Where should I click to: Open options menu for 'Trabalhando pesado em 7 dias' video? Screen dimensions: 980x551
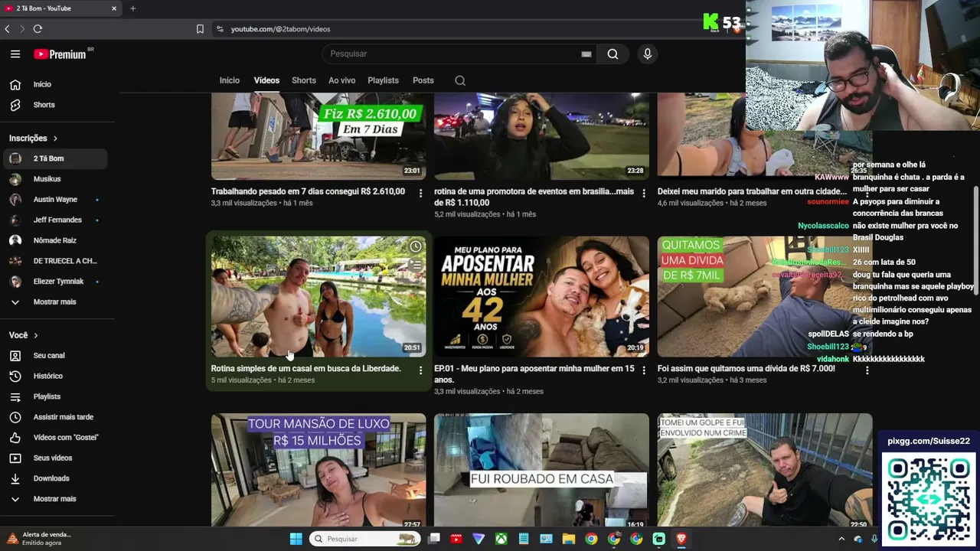coord(420,193)
